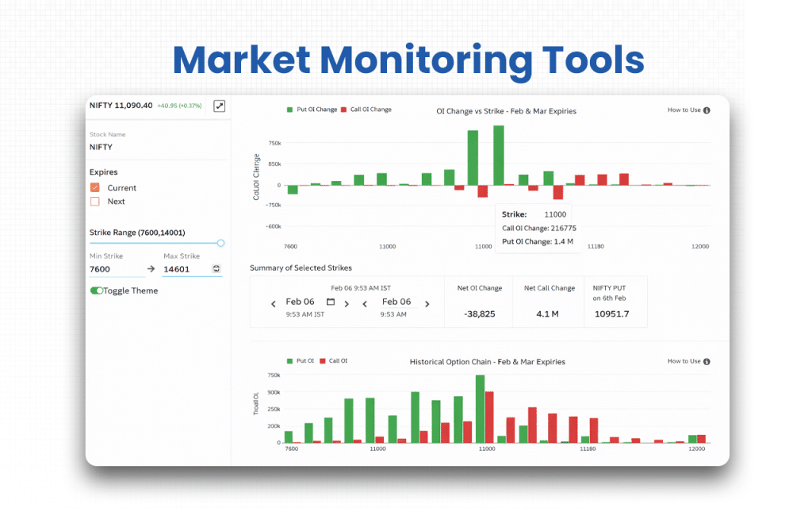Screen dimensions: 812x508
Task: Click the right chevron on second date selector
Action: click(427, 303)
